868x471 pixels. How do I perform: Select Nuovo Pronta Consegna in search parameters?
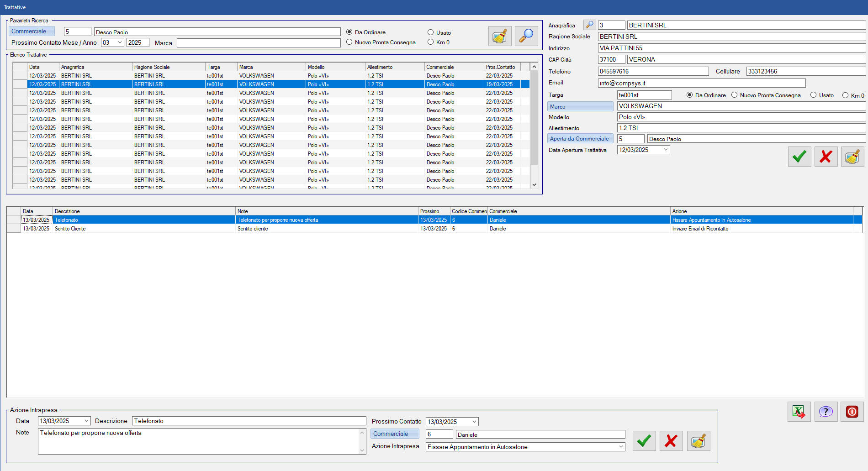[x=349, y=42]
